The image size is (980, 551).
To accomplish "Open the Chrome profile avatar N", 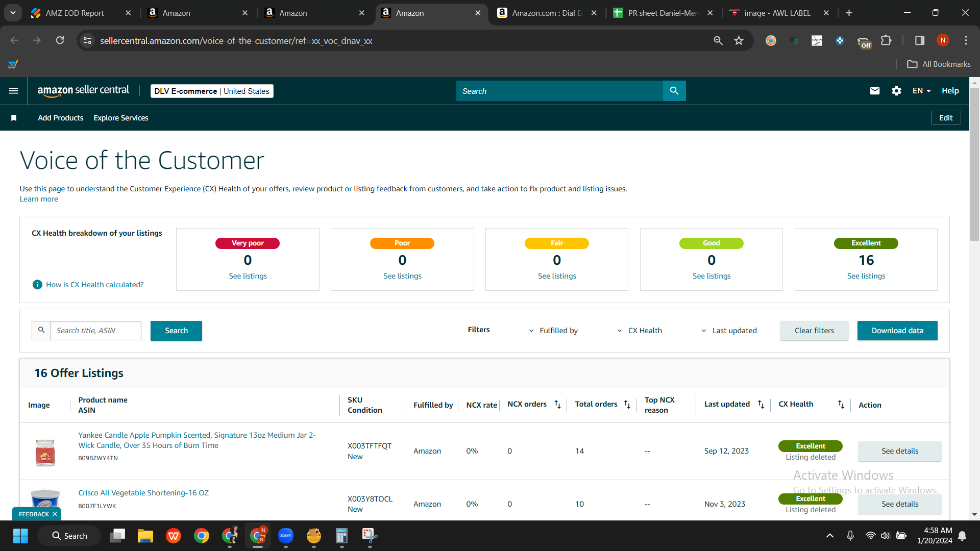I will click(943, 40).
